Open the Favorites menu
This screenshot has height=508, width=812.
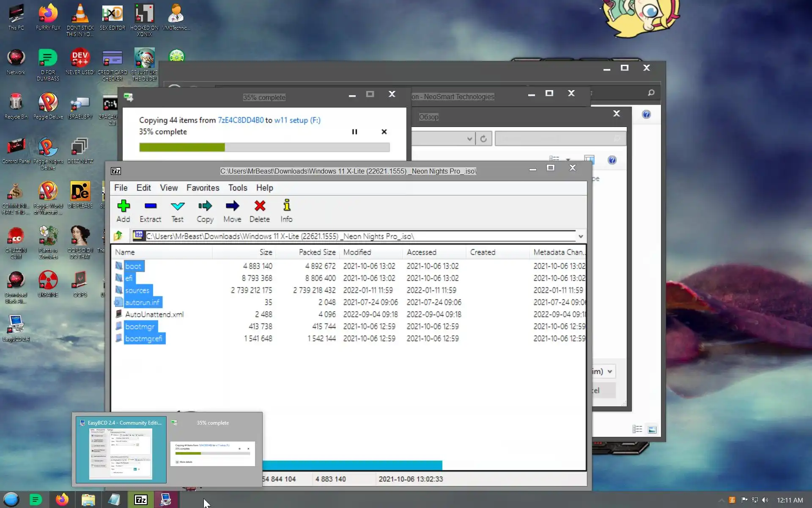pos(203,188)
